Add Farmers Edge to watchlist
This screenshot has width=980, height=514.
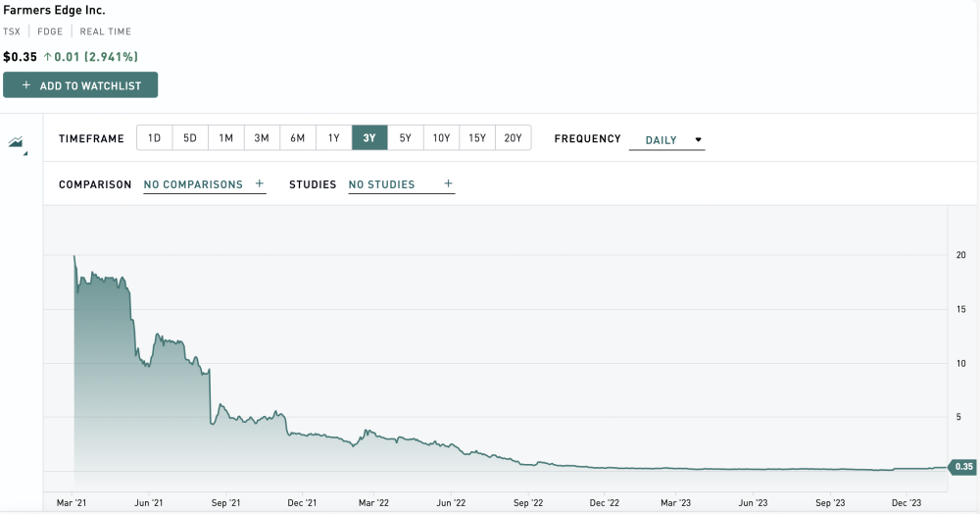click(80, 85)
